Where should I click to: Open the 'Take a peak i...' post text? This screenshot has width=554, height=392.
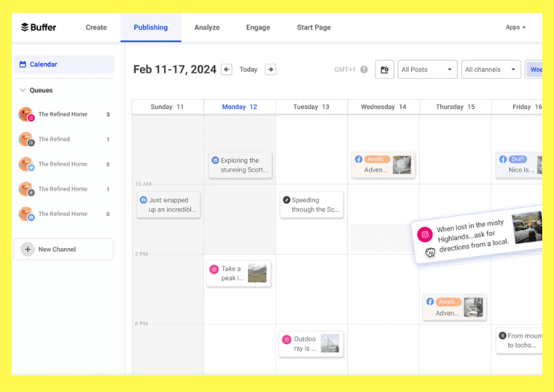pyautogui.click(x=232, y=274)
